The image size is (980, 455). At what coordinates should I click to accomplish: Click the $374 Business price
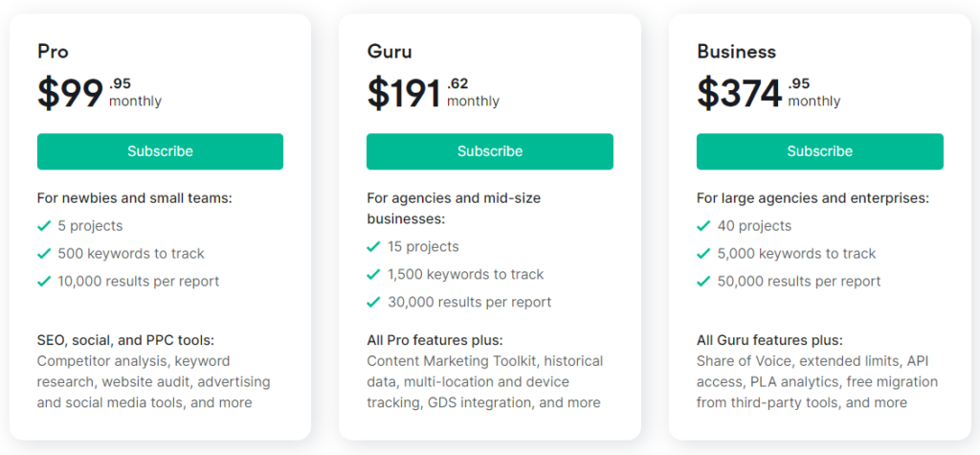click(739, 93)
